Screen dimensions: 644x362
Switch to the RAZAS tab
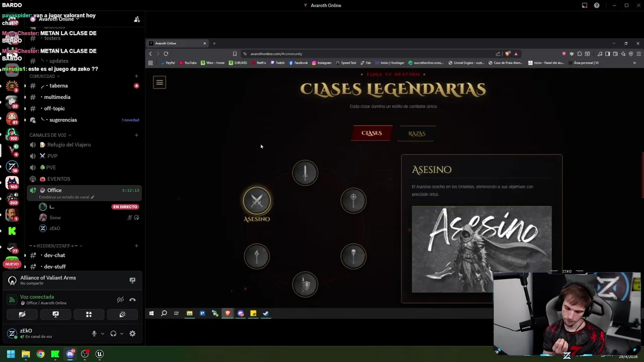[x=417, y=133]
